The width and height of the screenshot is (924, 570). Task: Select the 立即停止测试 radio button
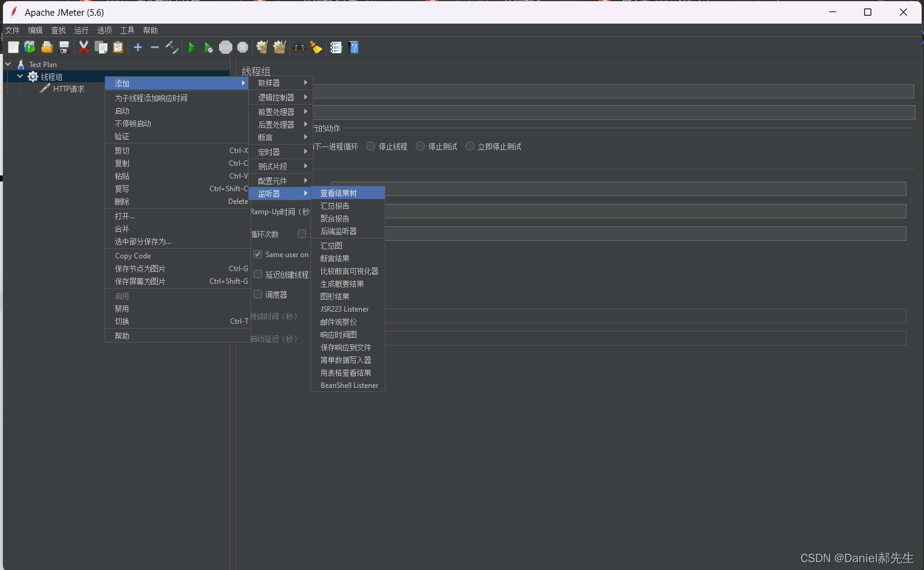(470, 146)
